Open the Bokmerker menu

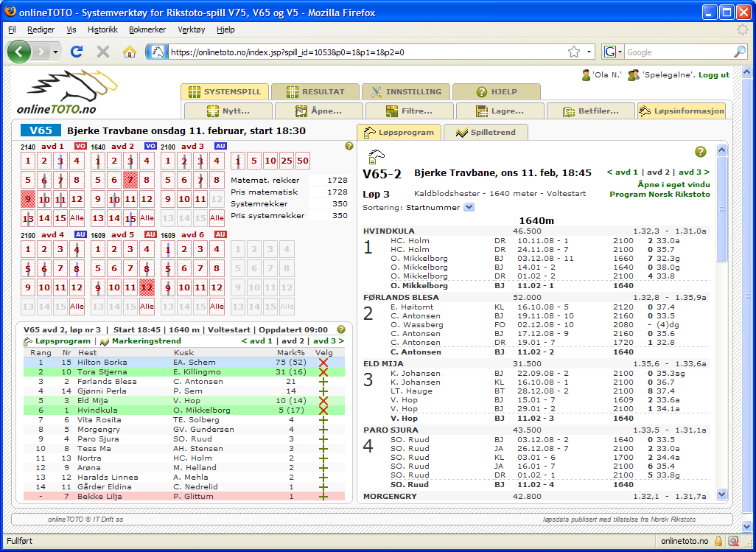click(x=147, y=29)
